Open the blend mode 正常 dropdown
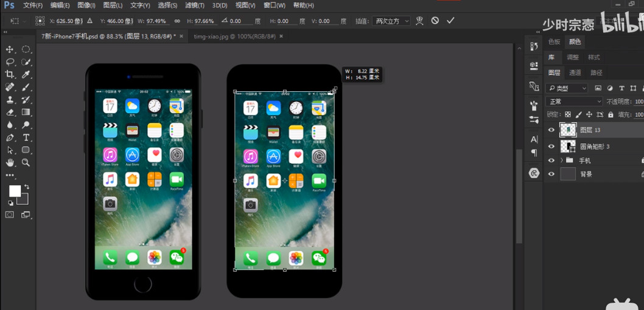This screenshot has width=644, height=310. (574, 102)
